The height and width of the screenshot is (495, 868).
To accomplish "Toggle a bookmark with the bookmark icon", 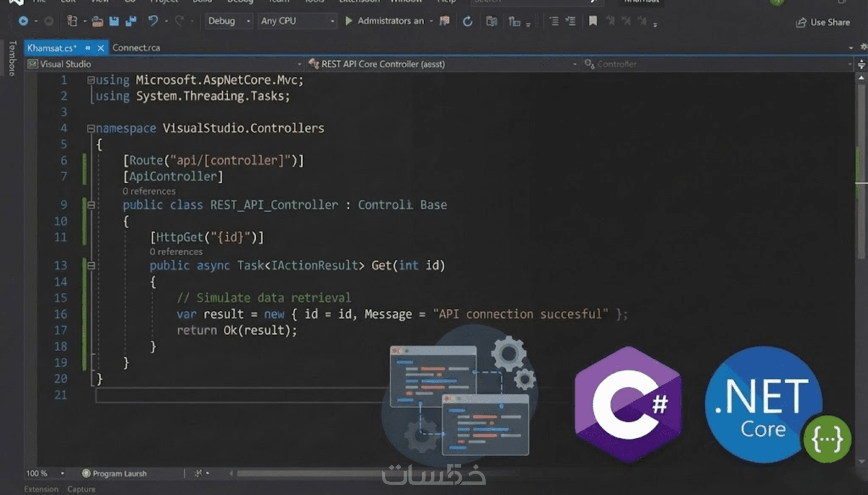I will pyautogui.click(x=593, y=21).
